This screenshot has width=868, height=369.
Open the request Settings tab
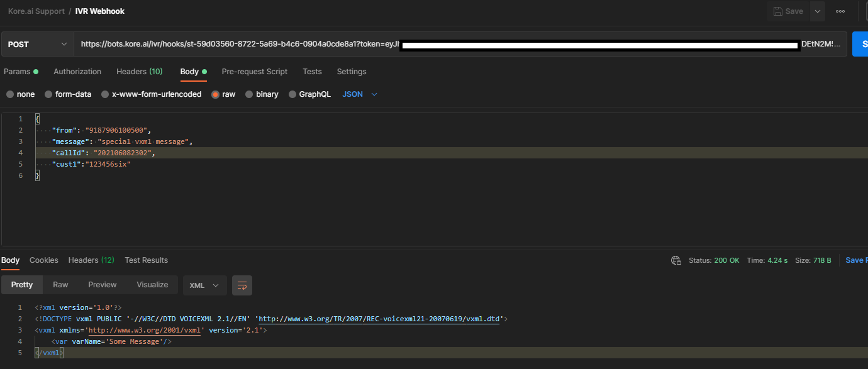point(352,72)
